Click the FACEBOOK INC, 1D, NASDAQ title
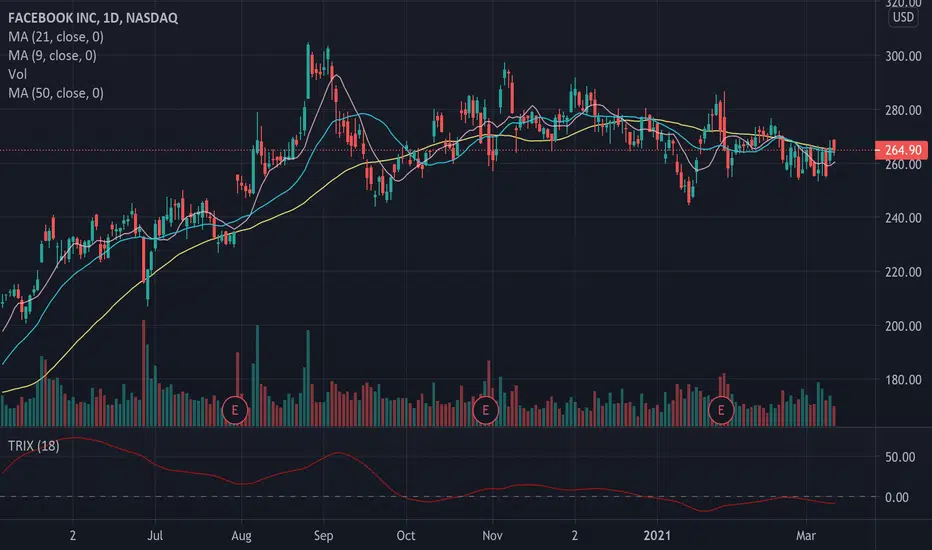Viewport: 932px width, 550px height. 93,18
